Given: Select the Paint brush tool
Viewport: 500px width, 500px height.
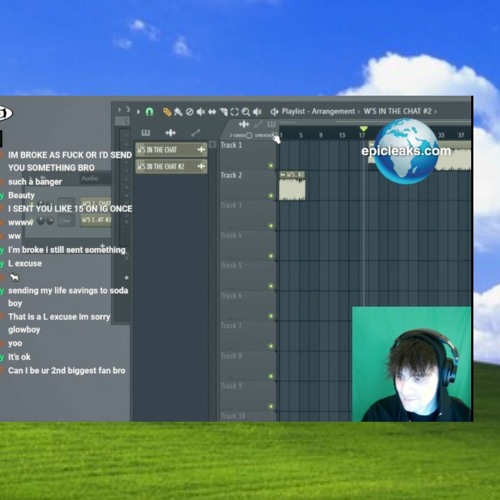Looking at the screenshot, I should (x=178, y=112).
